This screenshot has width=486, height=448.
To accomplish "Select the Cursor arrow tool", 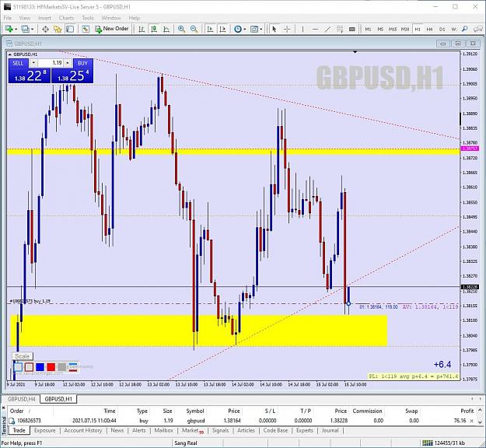I will 274,29.
